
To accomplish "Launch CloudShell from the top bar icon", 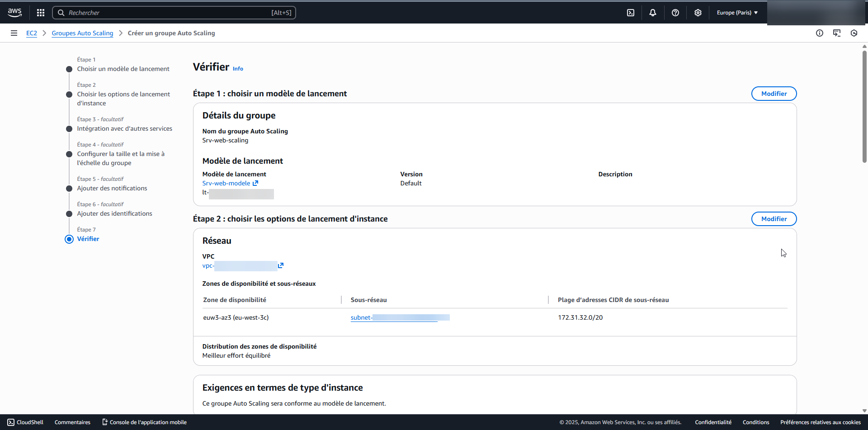I will coord(631,13).
